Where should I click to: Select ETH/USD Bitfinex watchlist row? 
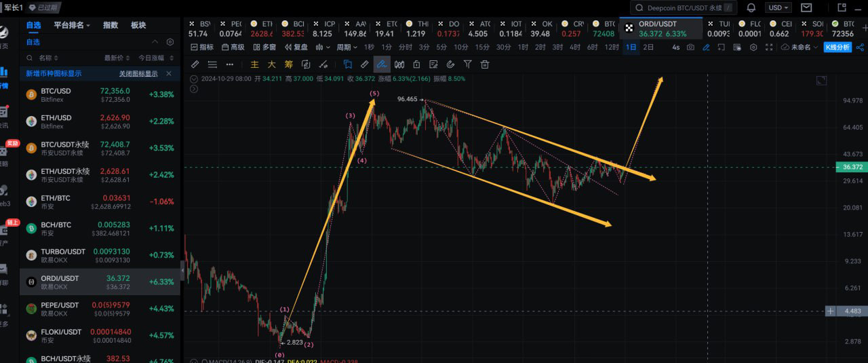[x=100, y=121]
